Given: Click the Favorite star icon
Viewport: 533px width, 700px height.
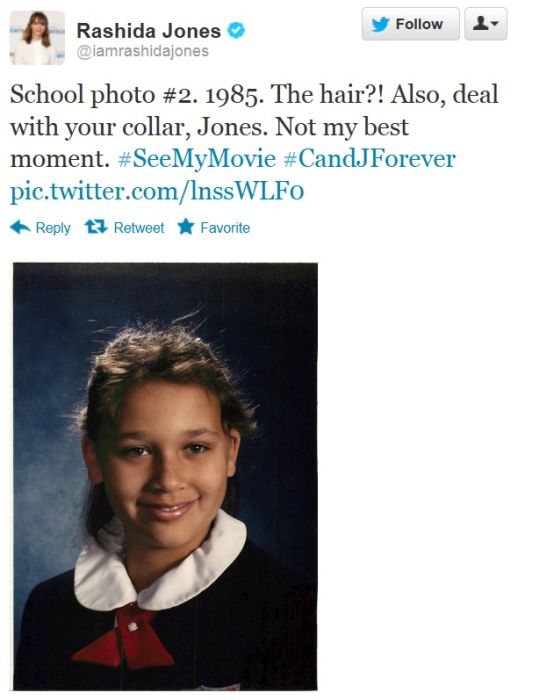Looking at the screenshot, I should (x=186, y=227).
